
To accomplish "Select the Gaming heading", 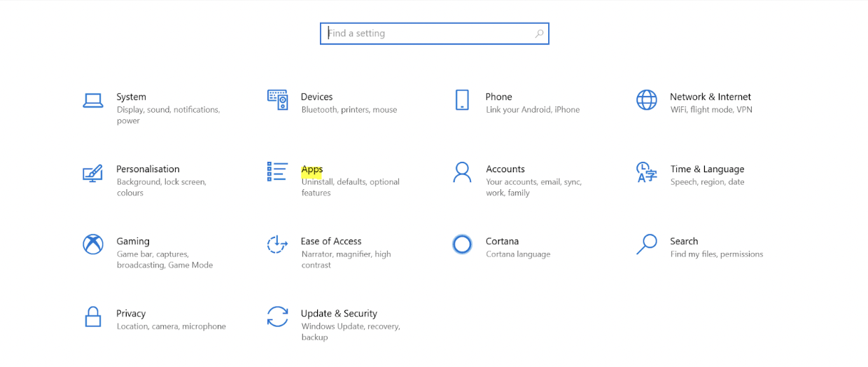I will click(x=133, y=242).
